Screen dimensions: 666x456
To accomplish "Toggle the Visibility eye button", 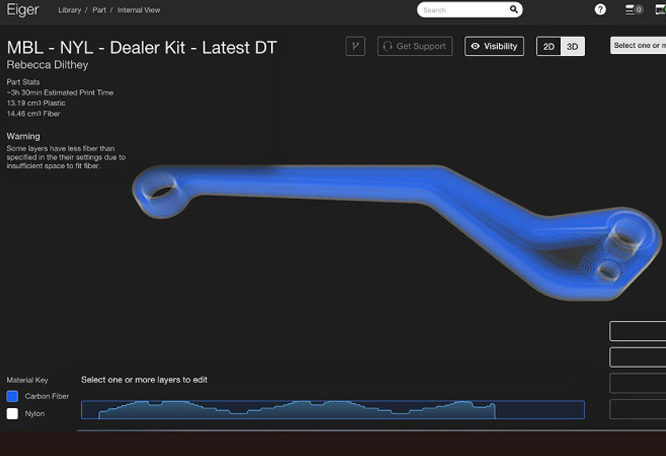I will [494, 46].
